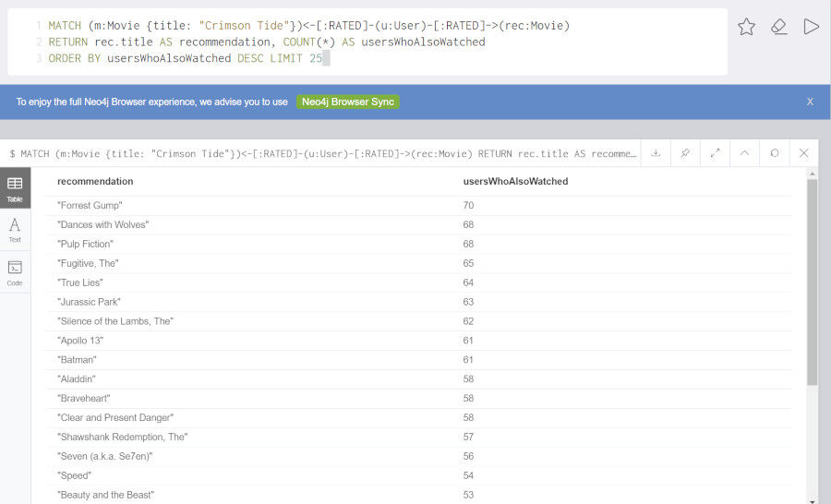Select the "Pulp Fiction" cell
Viewport: 831px width, 504px height.
pos(85,244)
